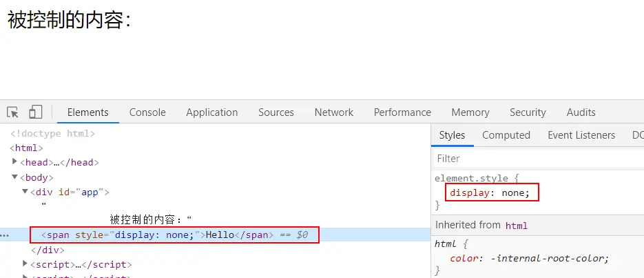Screen dimensions: 644x278
Task: Select the closing </div> row
Action: pyautogui.click(x=48, y=250)
